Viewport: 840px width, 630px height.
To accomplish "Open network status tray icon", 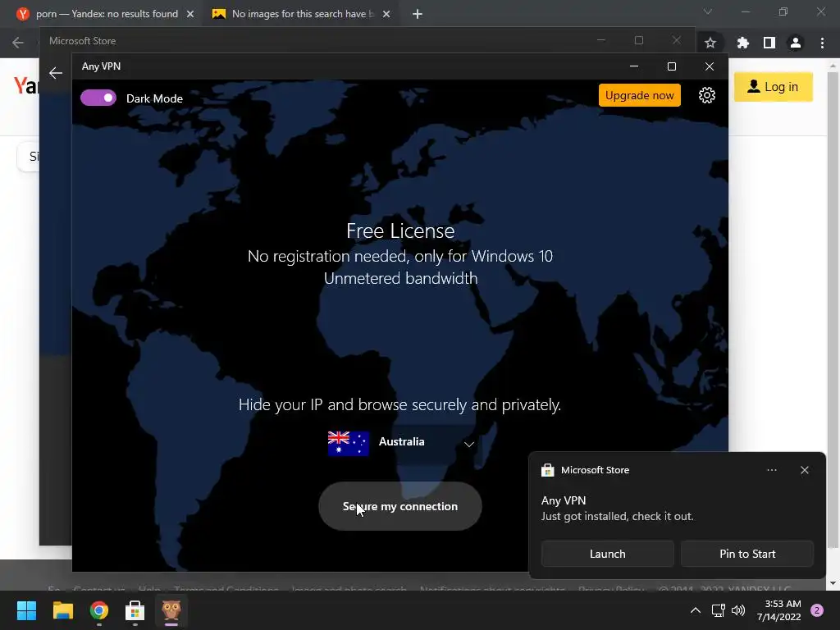I will pos(718,610).
